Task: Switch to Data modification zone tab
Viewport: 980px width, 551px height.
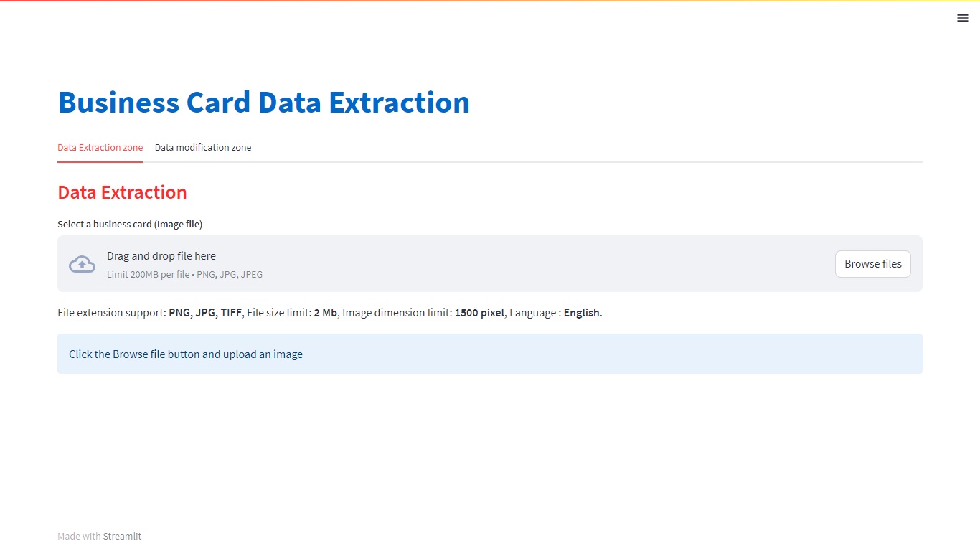Action: [x=203, y=148]
